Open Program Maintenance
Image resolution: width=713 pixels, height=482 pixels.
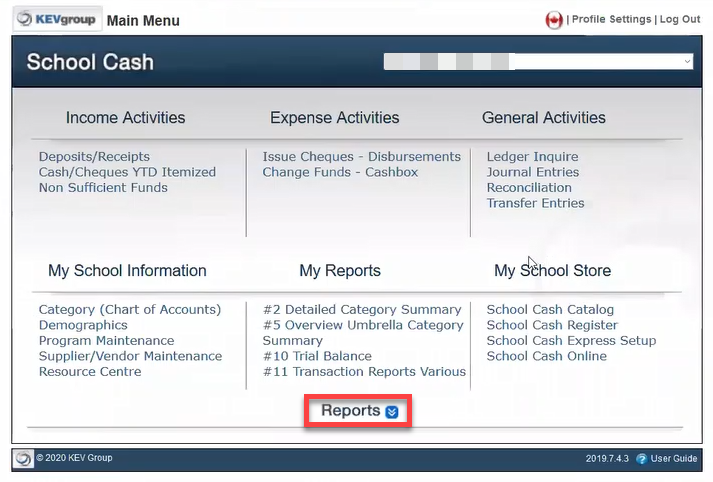tap(106, 340)
